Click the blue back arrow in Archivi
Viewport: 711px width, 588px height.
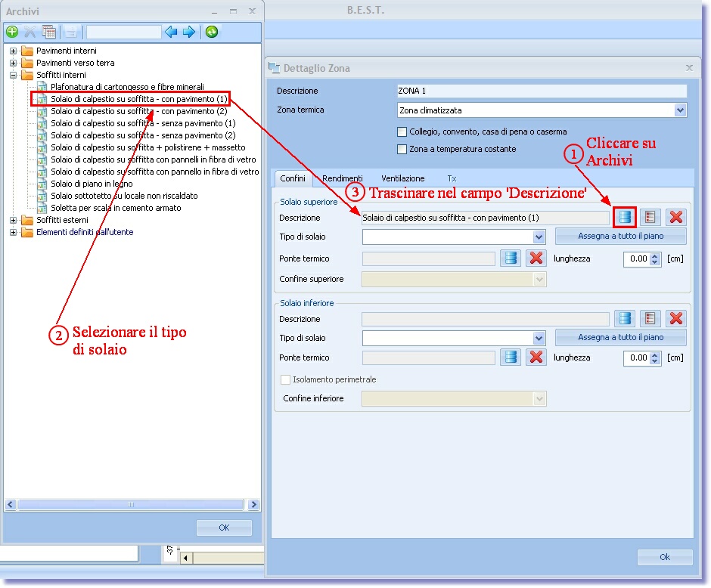[x=171, y=32]
